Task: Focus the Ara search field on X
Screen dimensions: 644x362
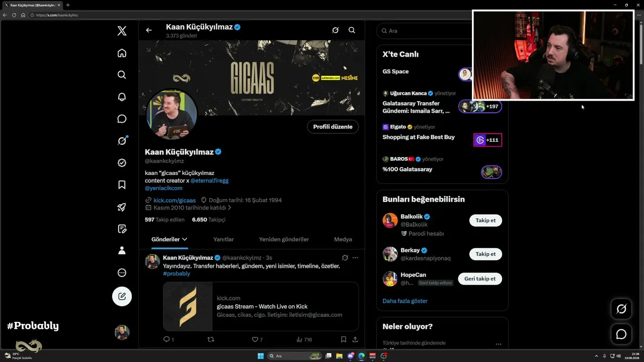Action: 426,31
